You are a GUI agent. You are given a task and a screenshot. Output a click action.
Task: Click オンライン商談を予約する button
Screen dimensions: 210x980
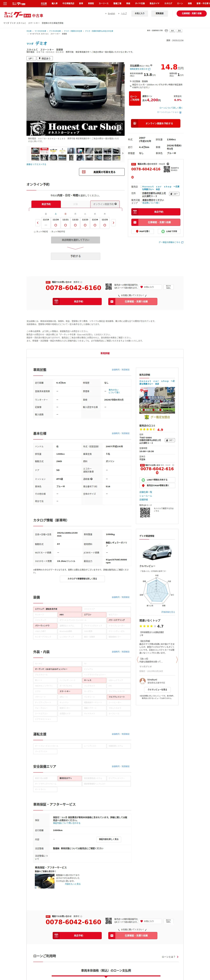(156, 123)
